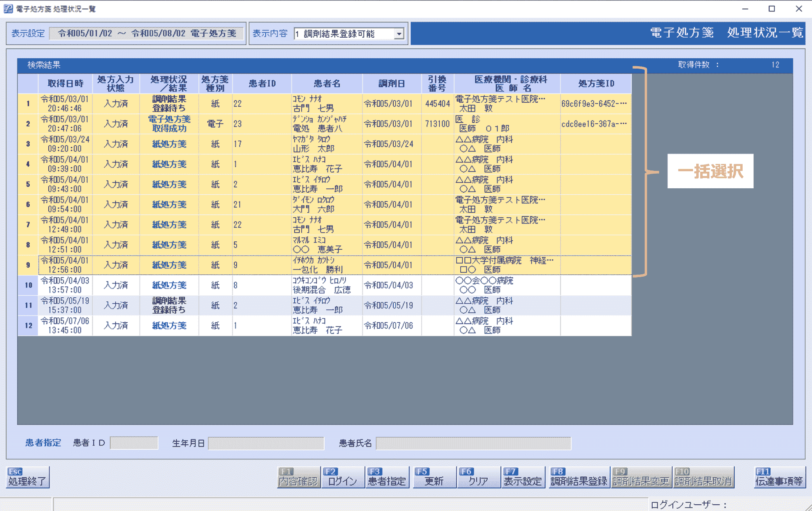This screenshot has width=812, height=511.
Task: Select row number 1 header
Action: click(x=28, y=103)
